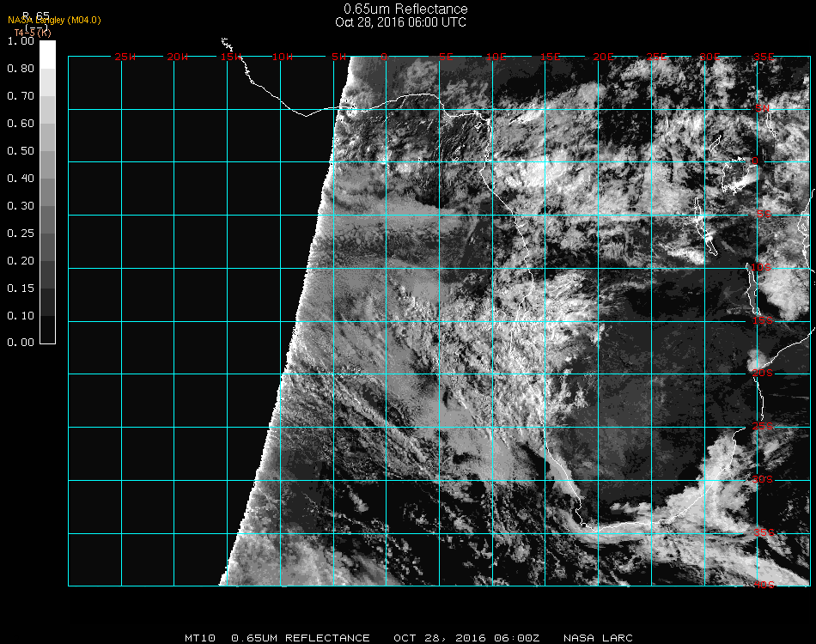Click the 0.70 color bar value
This screenshot has width=816, height=644.
(21, 96)
